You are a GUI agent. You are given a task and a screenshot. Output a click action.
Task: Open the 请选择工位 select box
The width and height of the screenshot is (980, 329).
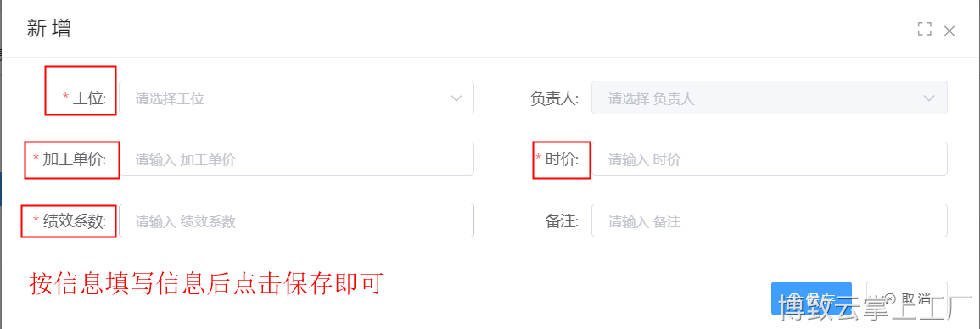point(296,98)
